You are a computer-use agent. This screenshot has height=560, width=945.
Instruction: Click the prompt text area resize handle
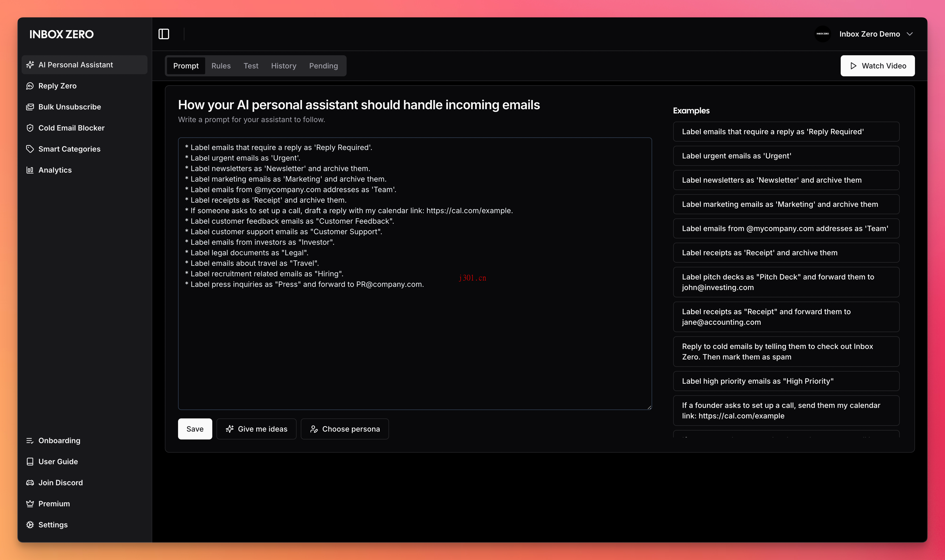coord(649,407)
